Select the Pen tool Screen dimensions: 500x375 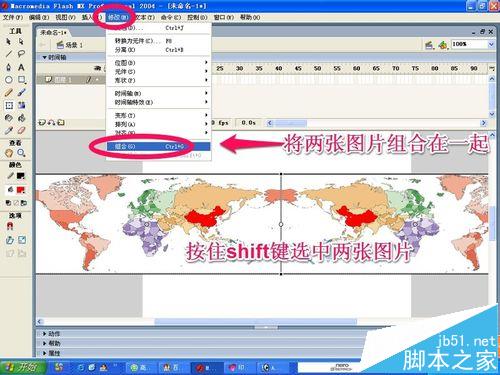coord(9,67)
